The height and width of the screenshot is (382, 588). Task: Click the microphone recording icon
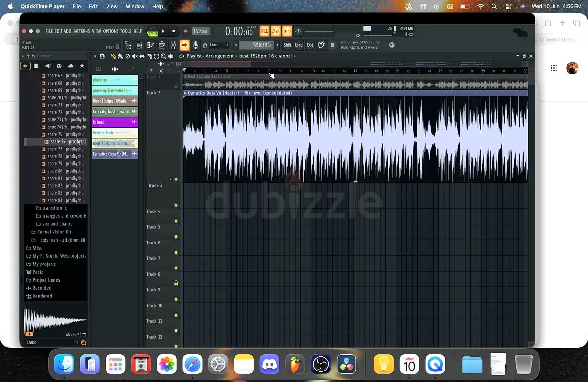195,45
